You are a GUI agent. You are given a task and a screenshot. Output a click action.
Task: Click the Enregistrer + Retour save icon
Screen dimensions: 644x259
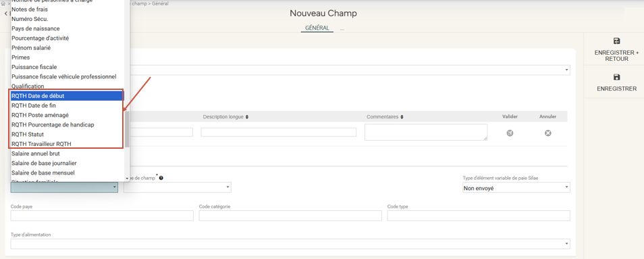click(616, 41)
